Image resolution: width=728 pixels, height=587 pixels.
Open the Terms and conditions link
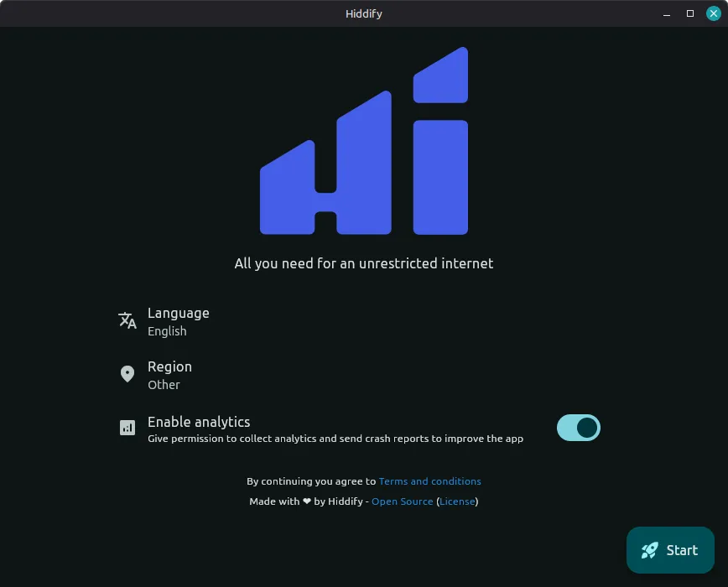tap(430, 481)
